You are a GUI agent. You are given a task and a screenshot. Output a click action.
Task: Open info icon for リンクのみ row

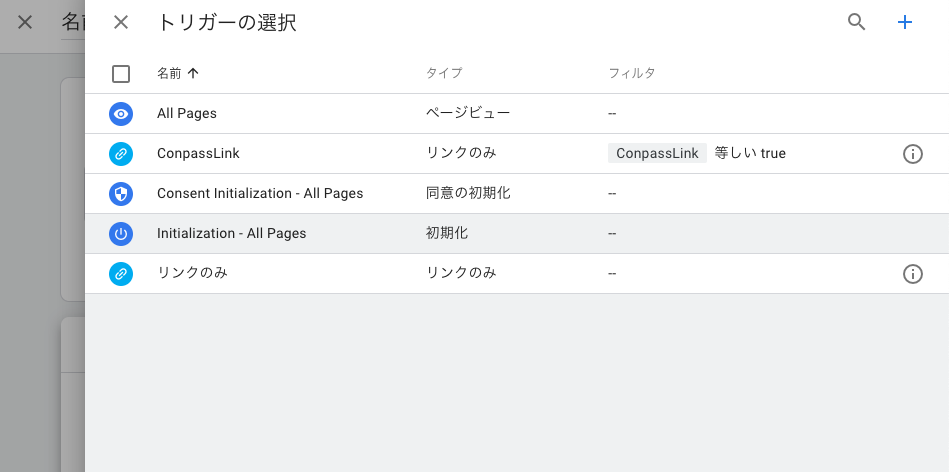(x=913, y=274)
